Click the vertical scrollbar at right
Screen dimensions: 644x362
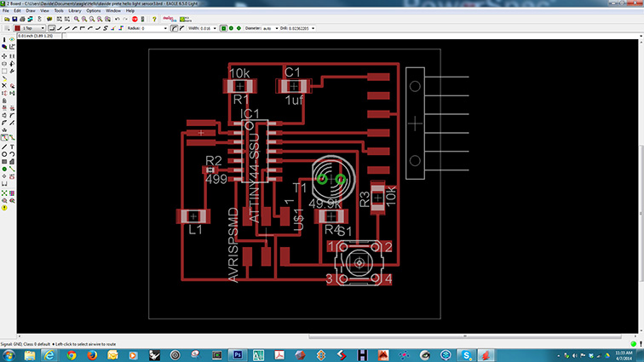(641, 213)
